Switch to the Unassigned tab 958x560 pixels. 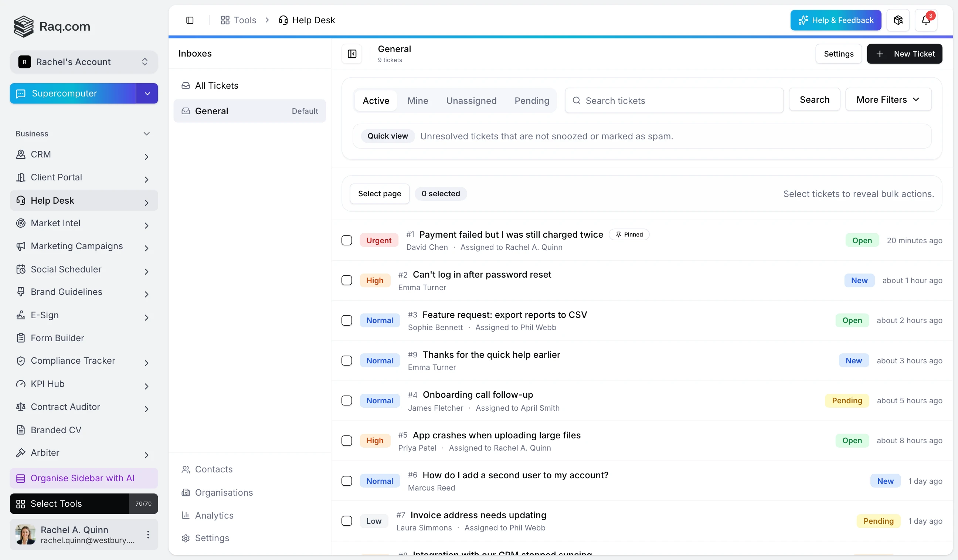pyautogui.click(x=471, y=101)
